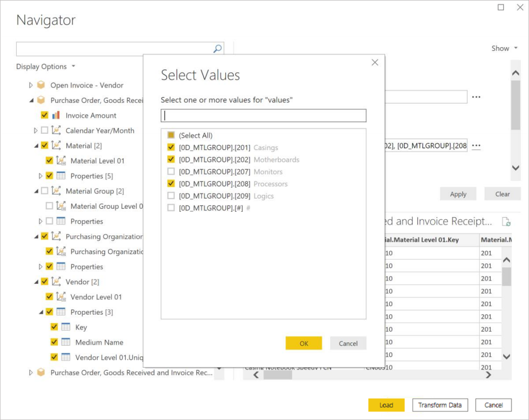The height and width of the screenshot is (420, 529).
Task: Collapse the Material [2] node
Action: coord(36,146)
